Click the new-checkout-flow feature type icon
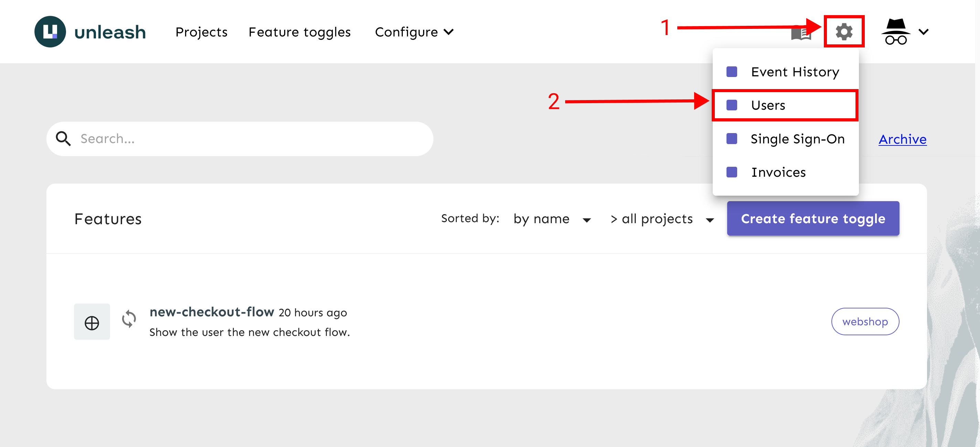This screenshot has width=980, height=447. [92, 322]
